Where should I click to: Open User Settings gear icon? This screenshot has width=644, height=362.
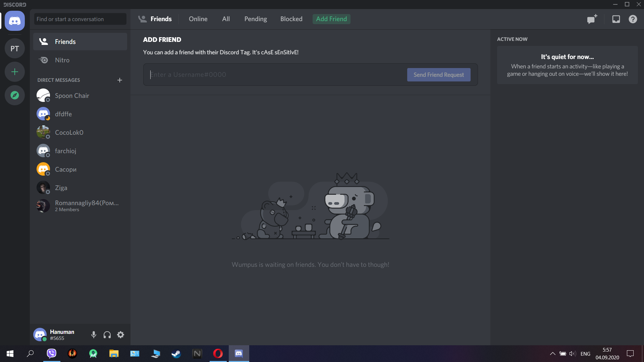tap(120, 335)
